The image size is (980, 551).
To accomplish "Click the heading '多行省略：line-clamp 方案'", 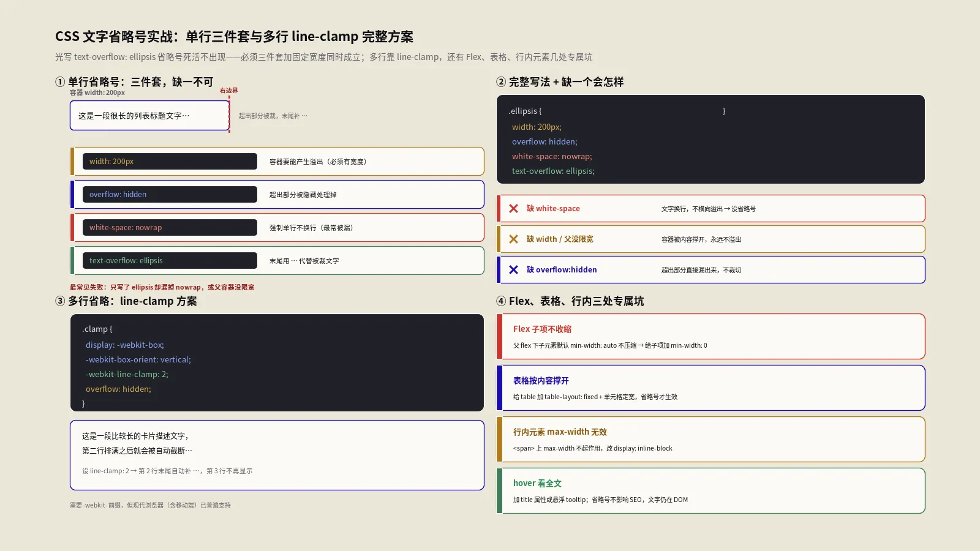I will (x=132, y=301).
